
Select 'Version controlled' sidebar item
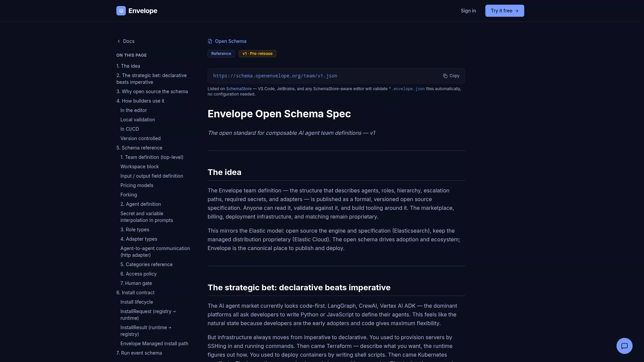click(x=141, y=138)
